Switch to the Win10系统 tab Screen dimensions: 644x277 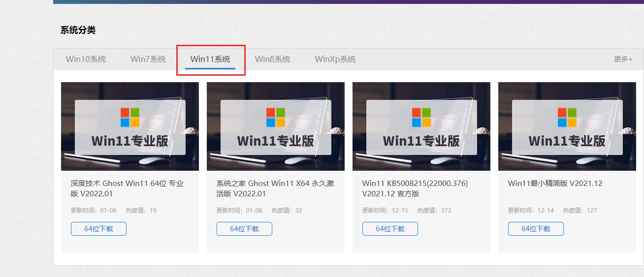click(x=86, y=59)
